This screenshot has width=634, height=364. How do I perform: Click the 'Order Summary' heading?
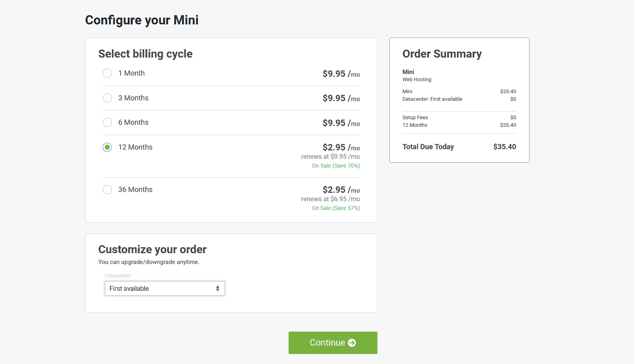pos(442,54)
